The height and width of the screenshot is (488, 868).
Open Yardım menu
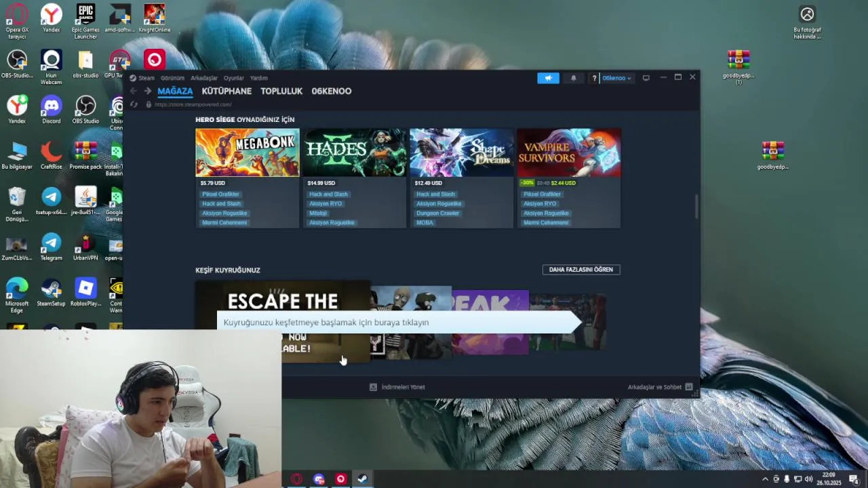259,78
